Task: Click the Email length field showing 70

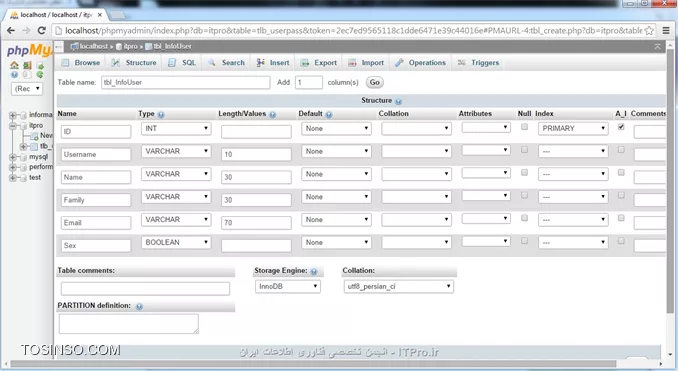Action: (256, 223)
